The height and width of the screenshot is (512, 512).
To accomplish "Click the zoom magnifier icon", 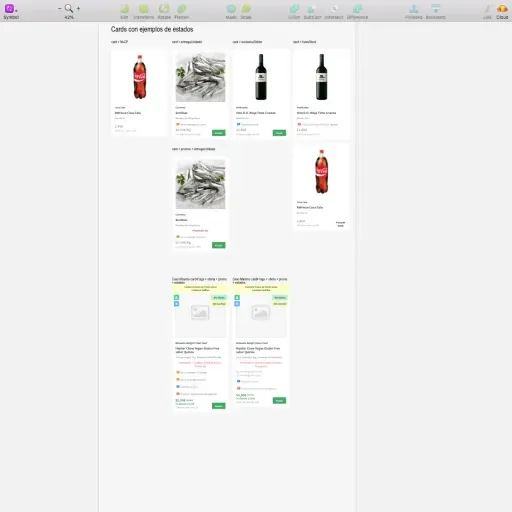I will click(x=69, y=8).
